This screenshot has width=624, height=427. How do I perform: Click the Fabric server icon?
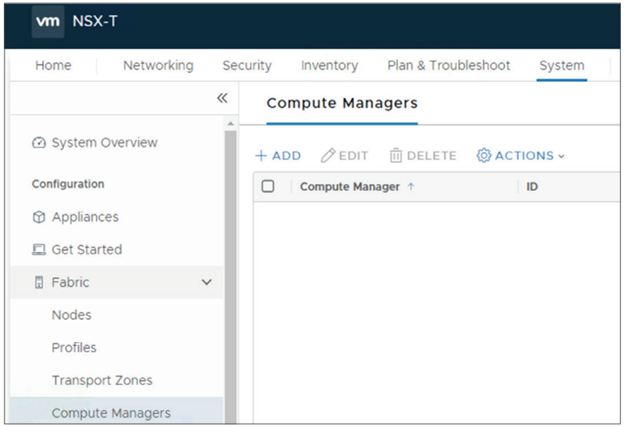39,282
